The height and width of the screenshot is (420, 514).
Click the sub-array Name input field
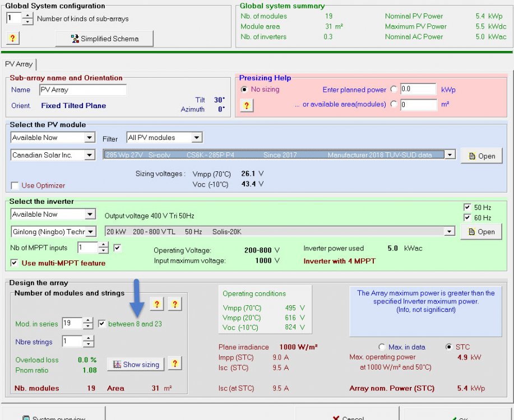click(82, 90)
